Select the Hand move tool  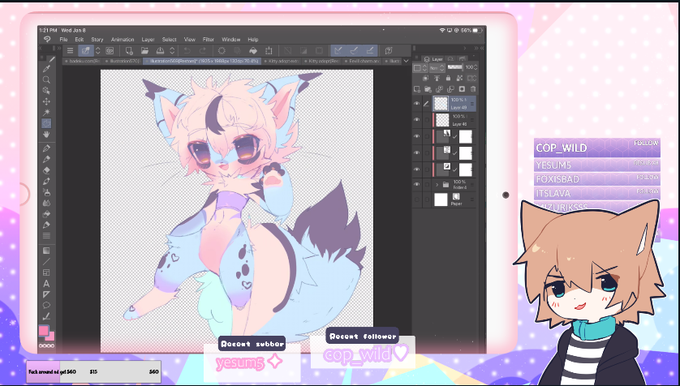pyautogui.click(x=46, y=134)
